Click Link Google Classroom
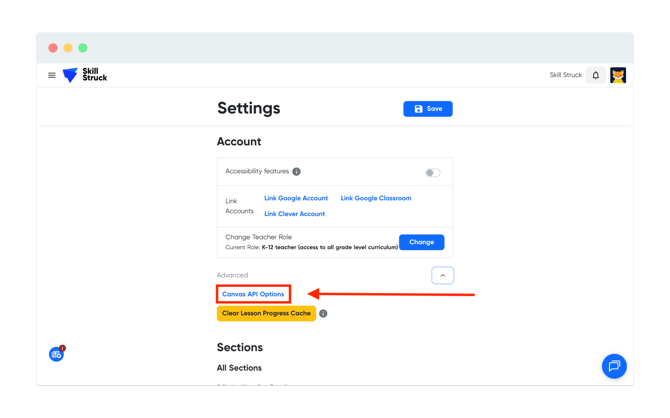Screen dimensions: 670x418 (x=376, y=198)
